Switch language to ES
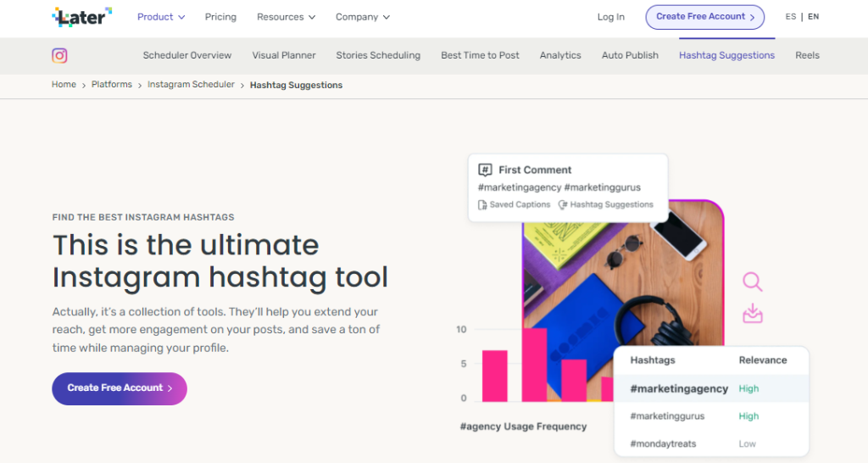This screenshot has width=868, height=463. (791, 17)
